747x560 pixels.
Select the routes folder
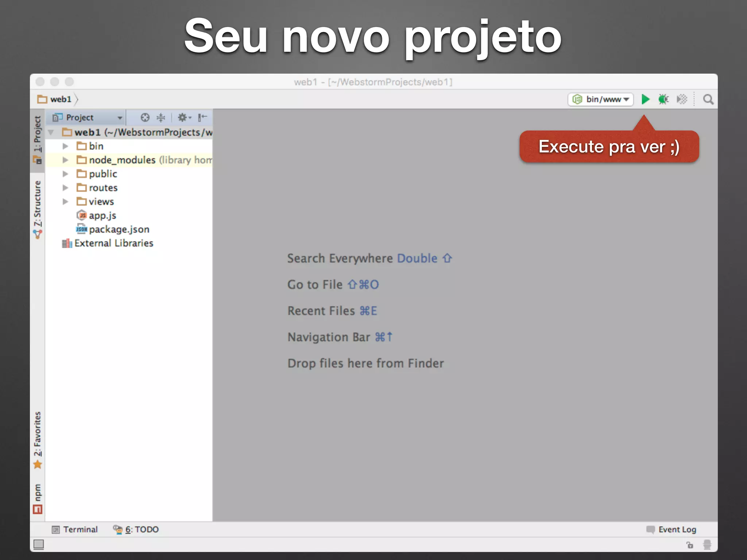click(x=129, y=188)
